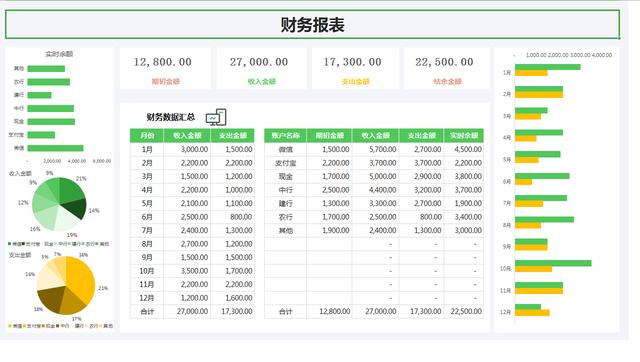Image resolution: width=640 pixels, height=362 pixels.
Task: Select the 6月 expense cell showing 800.00
Action: (232, 217)
